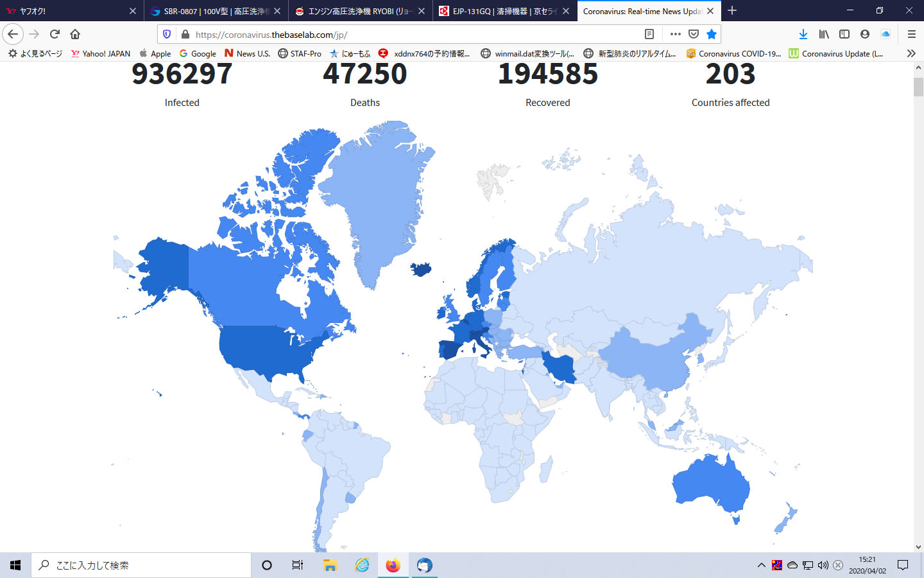The width and height of the screenshot is (924, 578).
Task: Open the Downloads panel arrow icon
Action: pos(803,34)
